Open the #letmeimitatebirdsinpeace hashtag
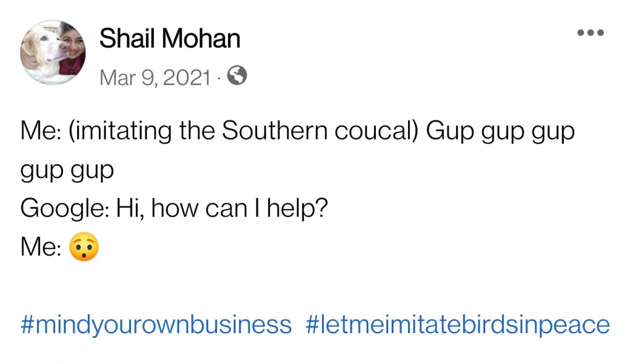 [457, 324]
